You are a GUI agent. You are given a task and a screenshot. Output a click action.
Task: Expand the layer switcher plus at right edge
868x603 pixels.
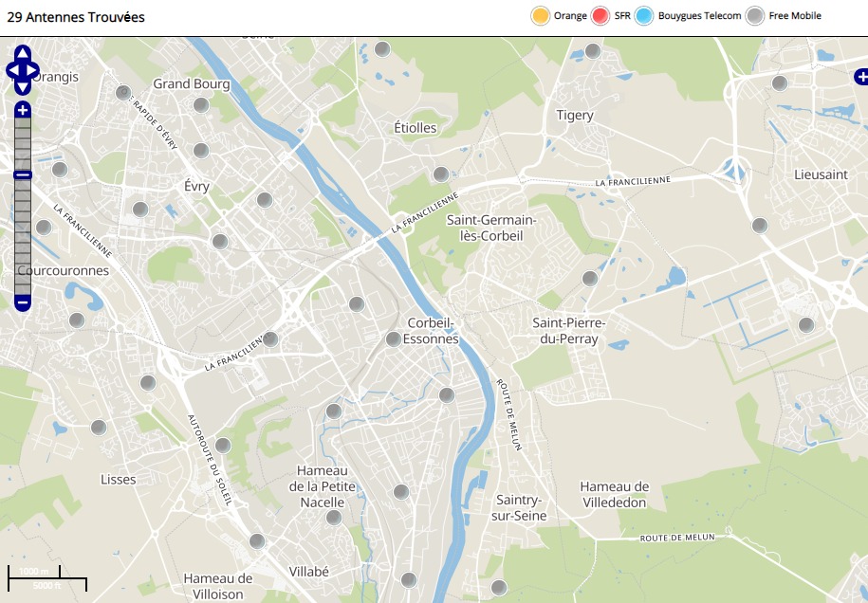(859, 76)
